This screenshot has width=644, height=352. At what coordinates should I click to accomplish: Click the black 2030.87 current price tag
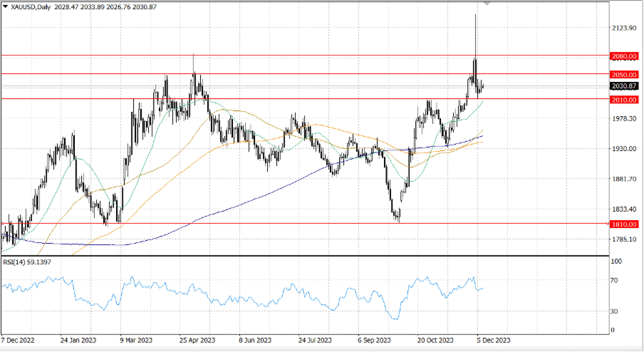click(x=624, y=86)
